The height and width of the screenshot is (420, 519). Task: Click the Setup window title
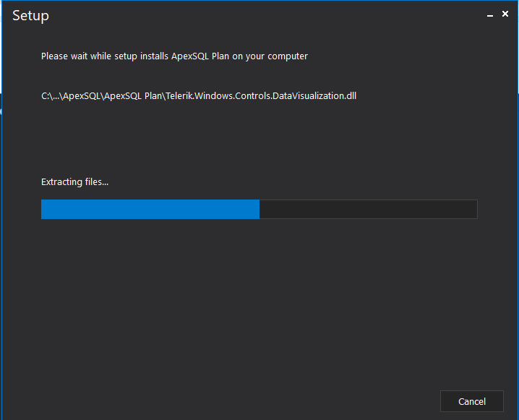(31, 16)
